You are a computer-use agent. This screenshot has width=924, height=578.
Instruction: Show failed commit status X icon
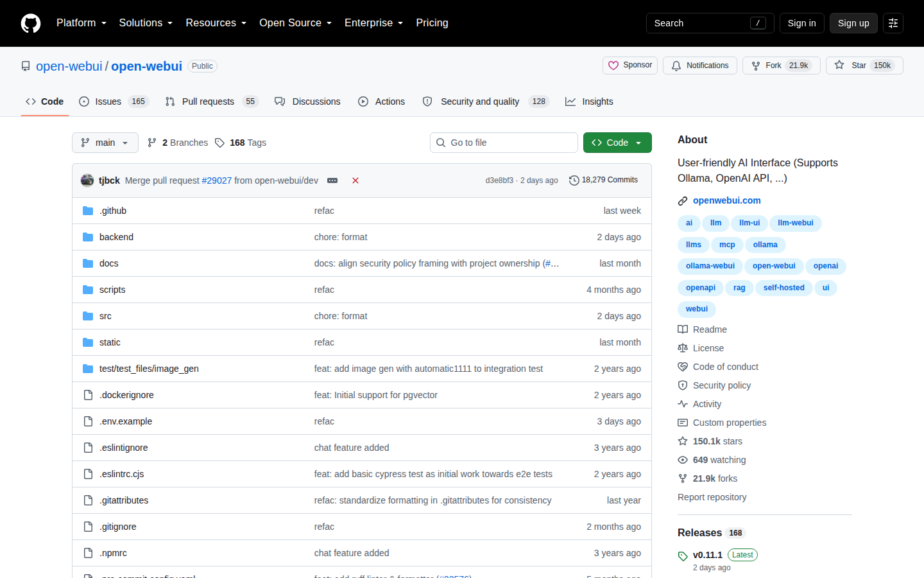point(355,180)
